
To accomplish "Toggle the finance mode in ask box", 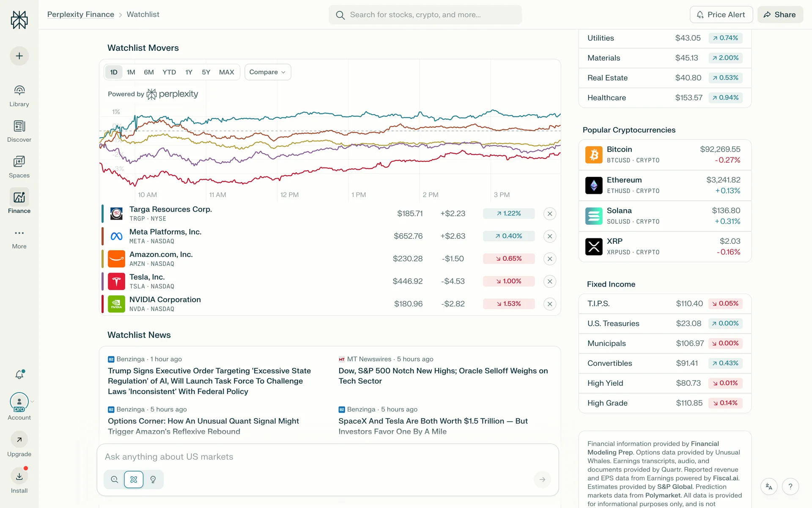I will click(134, 480).
